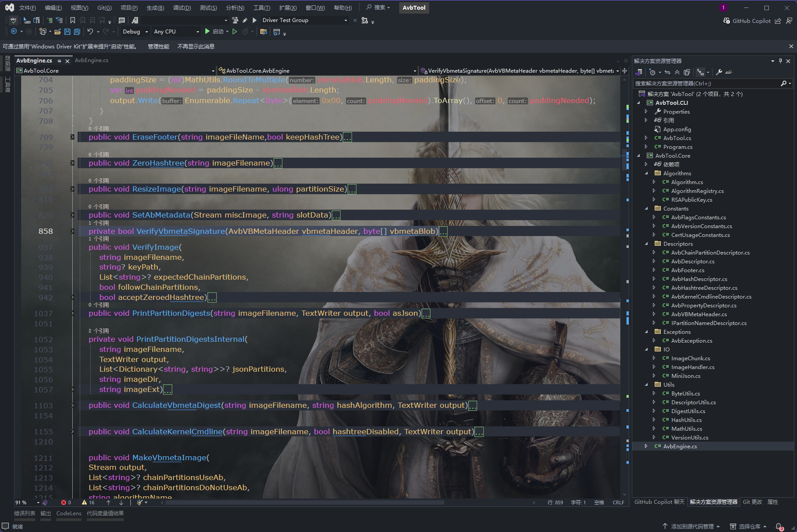
Task: Start debugging with the green Start arrow
Action: [207, 31]
